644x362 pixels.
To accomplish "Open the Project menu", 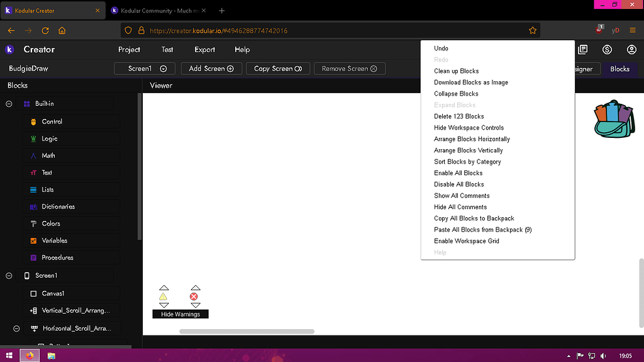I will click(129, 49).
